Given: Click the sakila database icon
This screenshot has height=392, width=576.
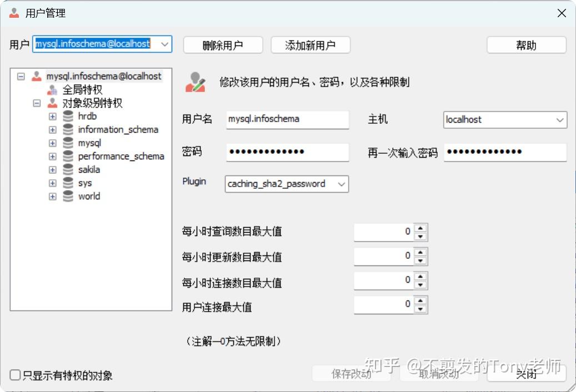Looking at the screenshot, I should [67, 169].
